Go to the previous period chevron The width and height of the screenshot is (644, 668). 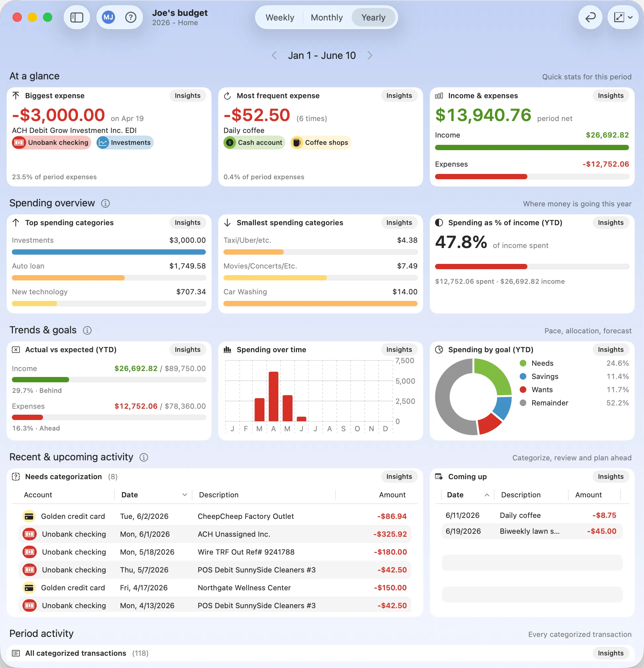pos(274,56)
